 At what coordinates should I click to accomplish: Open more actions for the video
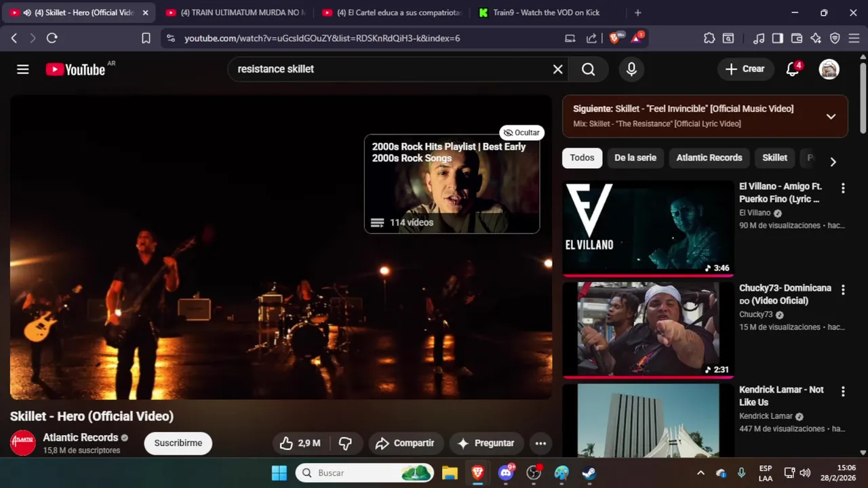(x=540, y=443)
